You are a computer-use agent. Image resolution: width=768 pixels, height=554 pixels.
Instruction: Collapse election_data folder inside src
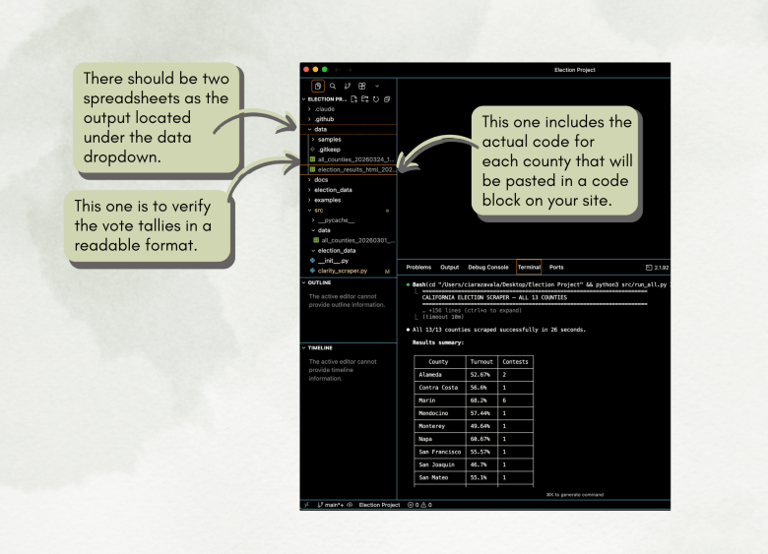pos(334,251)
